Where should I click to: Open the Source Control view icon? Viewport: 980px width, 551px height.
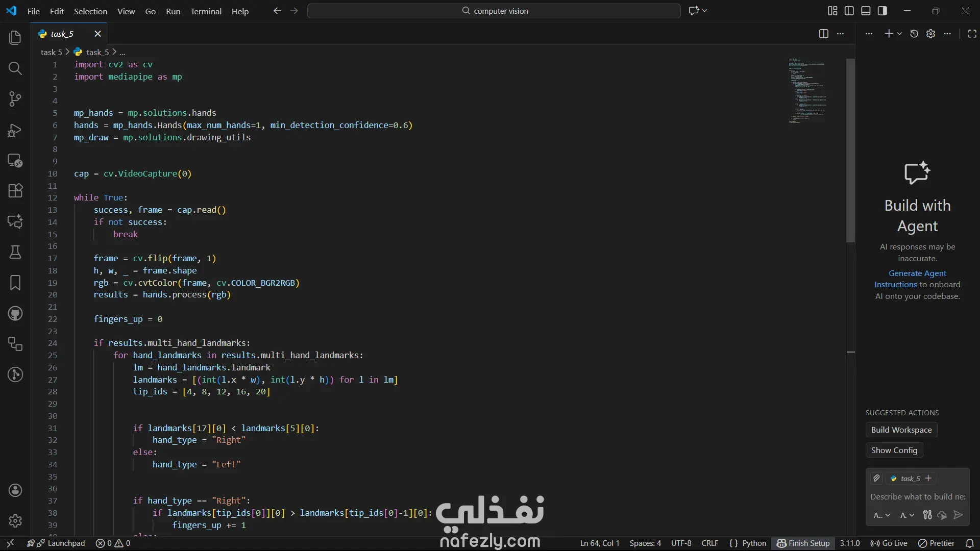click(x=15, y=99)
